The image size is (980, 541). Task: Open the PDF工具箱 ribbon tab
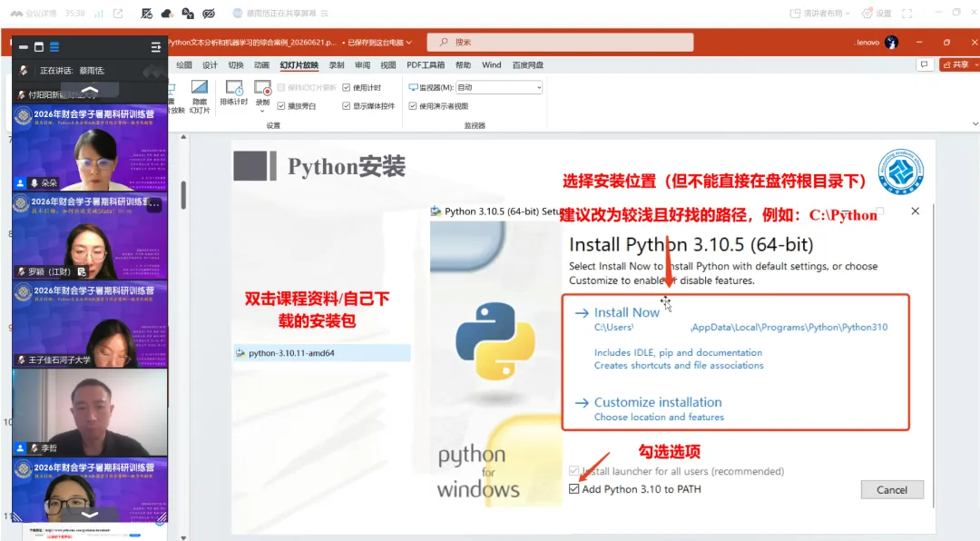[426, 65]
